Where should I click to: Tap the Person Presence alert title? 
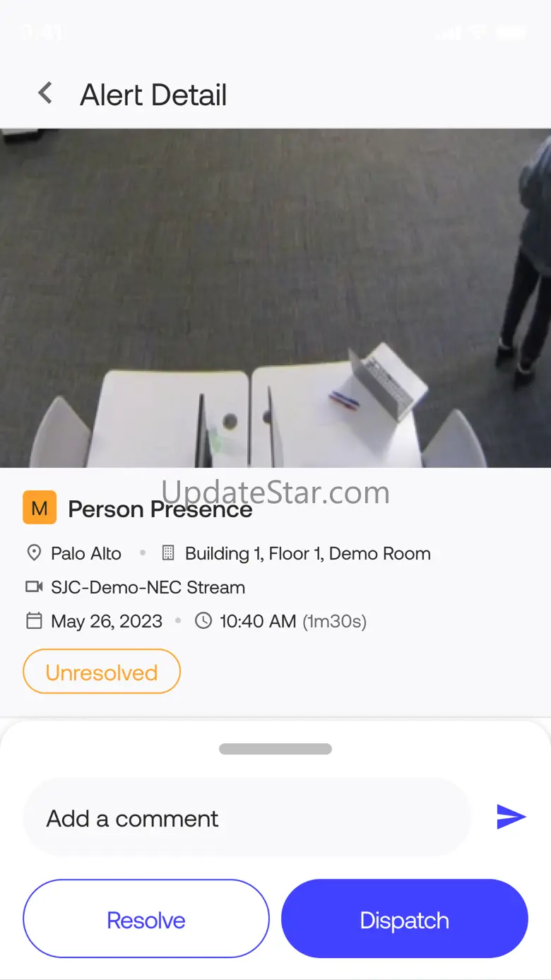coord(160,509)
